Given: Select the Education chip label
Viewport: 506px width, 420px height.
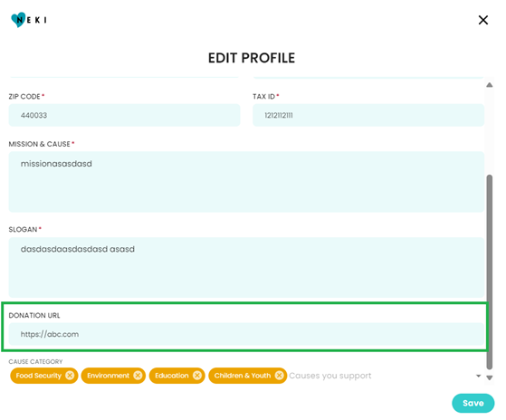Looking at the screenshot, I should coord(172,376).
